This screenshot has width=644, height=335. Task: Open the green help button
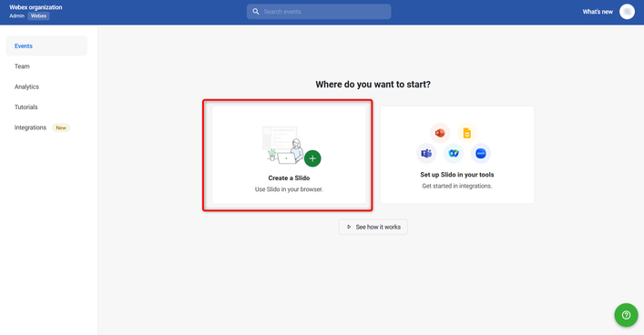click(x=626, y=315)
